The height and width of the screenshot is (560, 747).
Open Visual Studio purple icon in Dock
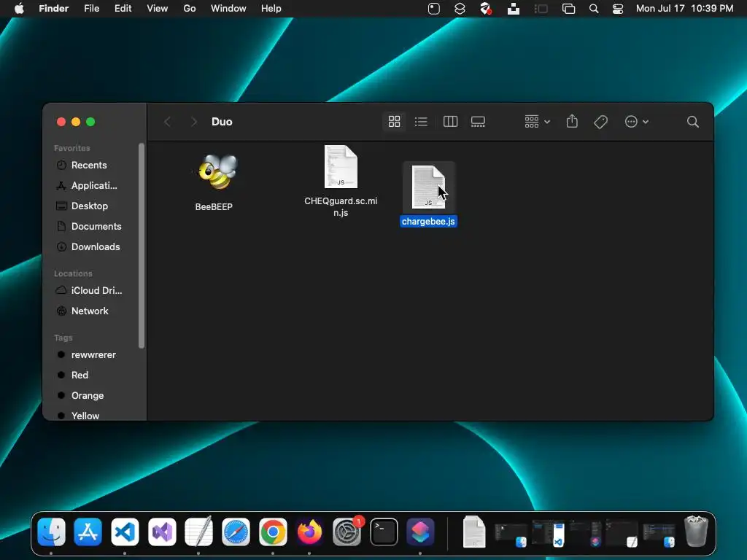[x=162, y=532]
